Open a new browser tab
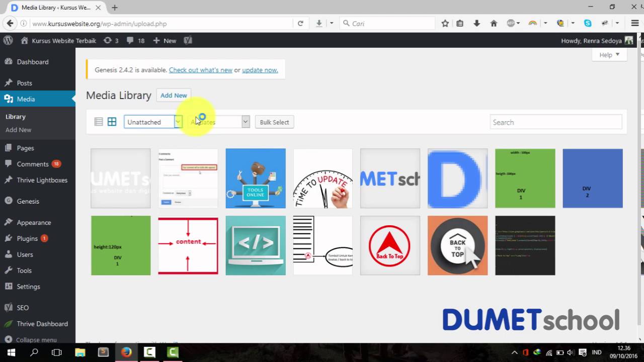The width and height of the screenshot is (644, 362). click(115, 8)
